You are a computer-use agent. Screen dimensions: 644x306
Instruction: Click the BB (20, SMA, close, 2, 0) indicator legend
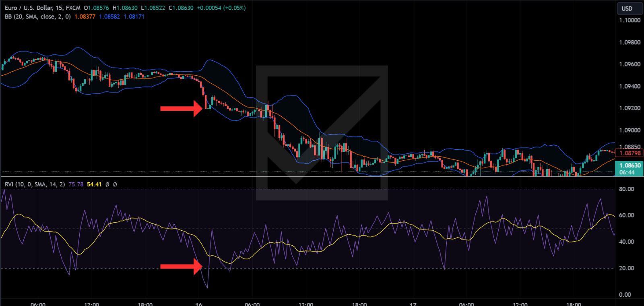(38, 17)
